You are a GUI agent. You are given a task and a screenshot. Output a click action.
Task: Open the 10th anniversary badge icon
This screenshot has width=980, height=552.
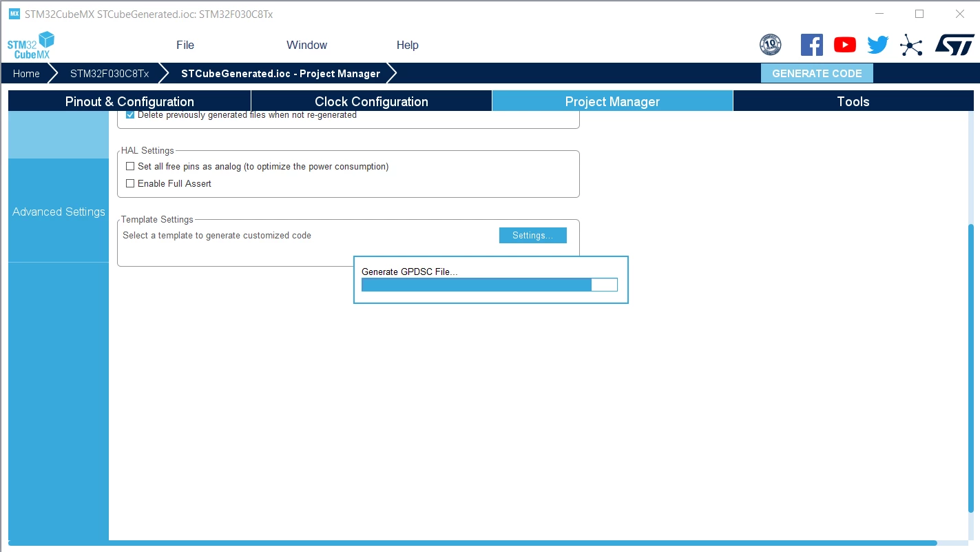tap(770, 45)
